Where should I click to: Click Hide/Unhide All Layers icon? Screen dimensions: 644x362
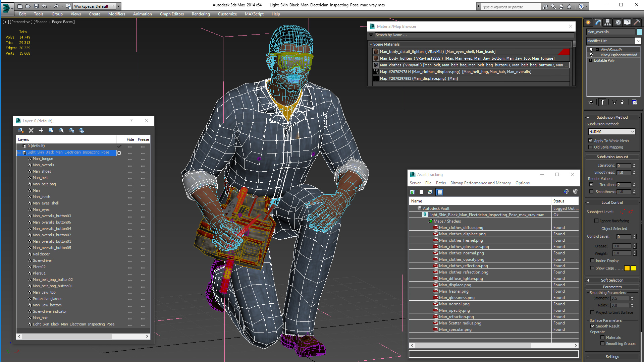click(71, 130)
